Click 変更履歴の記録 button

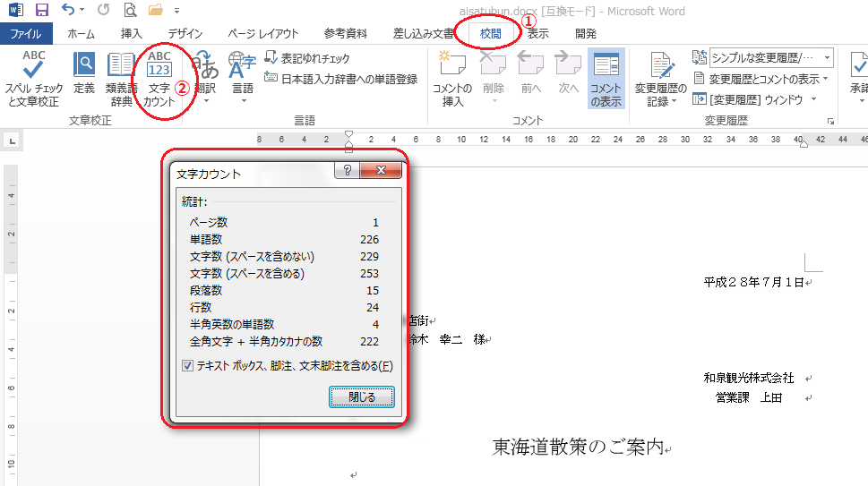[660, 79]
